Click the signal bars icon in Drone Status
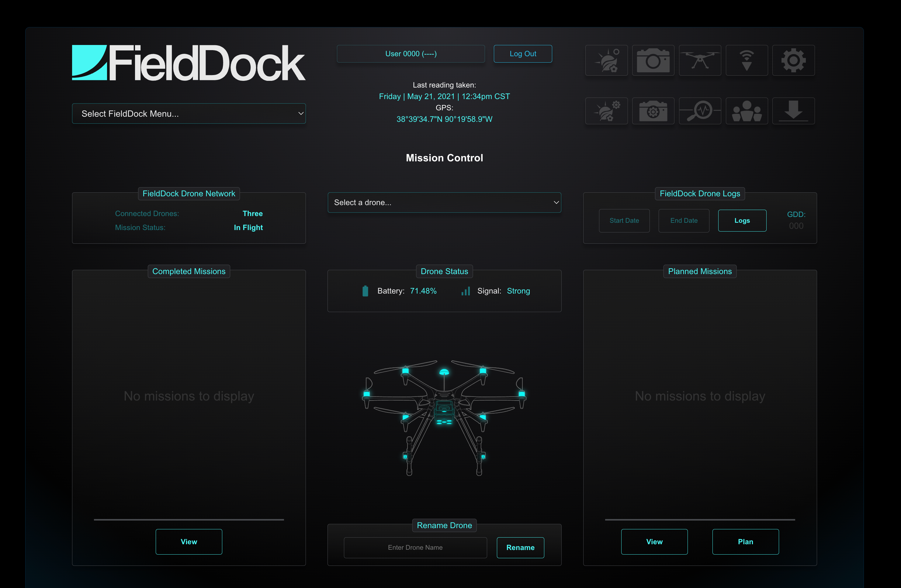 [x=466, y=291]
